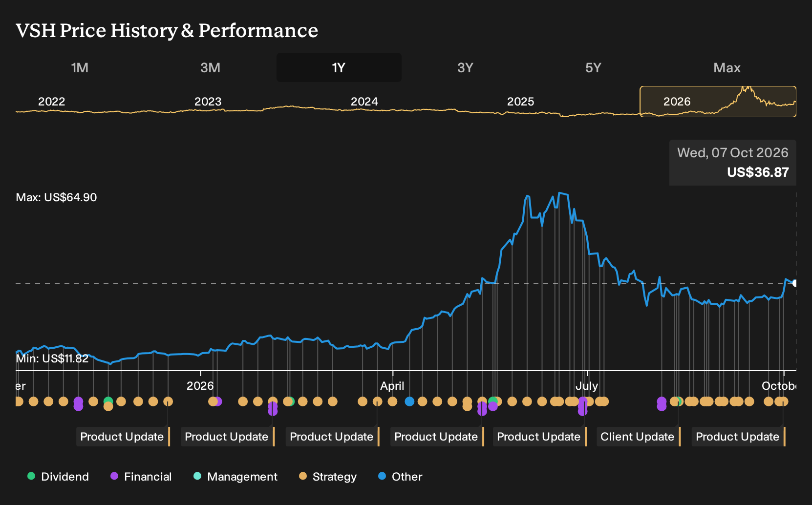This screenshot has width=812, height=505.
Task: Toggle Financial events in the legend
Action: pos(141,477)
